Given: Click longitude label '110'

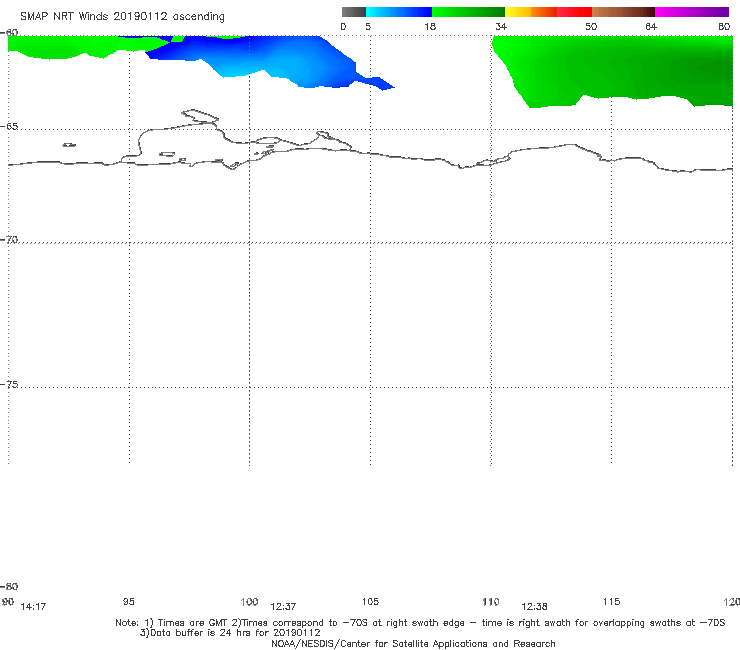Looking at the screenshot, I should (491, 601).
